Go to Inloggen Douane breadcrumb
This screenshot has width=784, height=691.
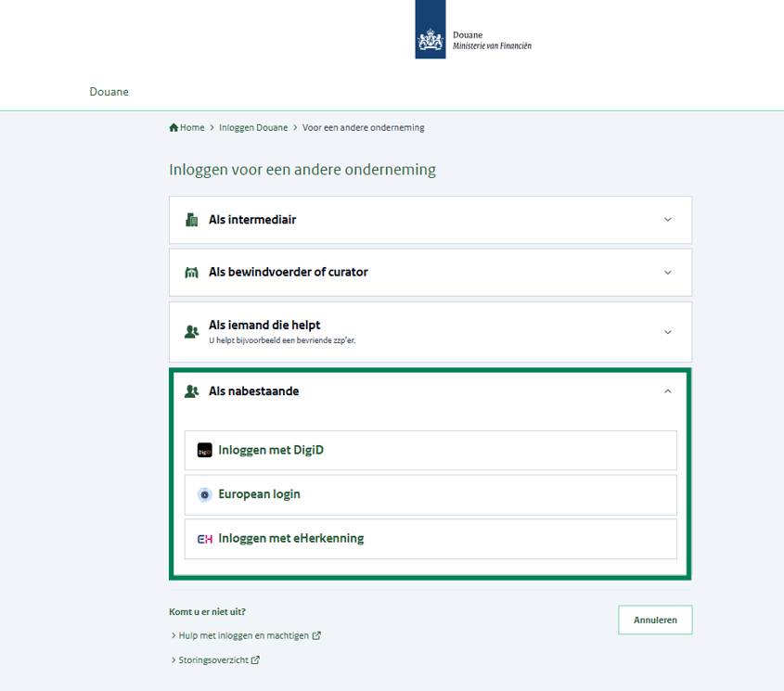pyautogui.click(x=253, y=127)
